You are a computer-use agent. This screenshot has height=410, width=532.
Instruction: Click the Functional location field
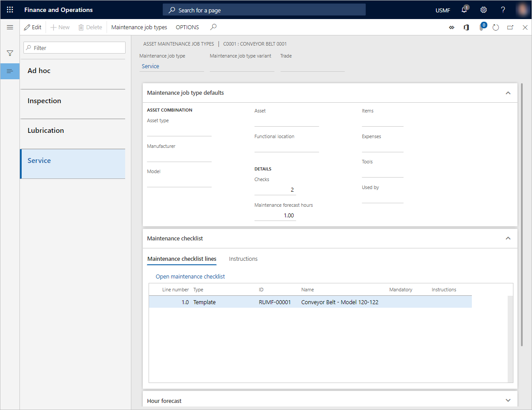pos(287,147)
